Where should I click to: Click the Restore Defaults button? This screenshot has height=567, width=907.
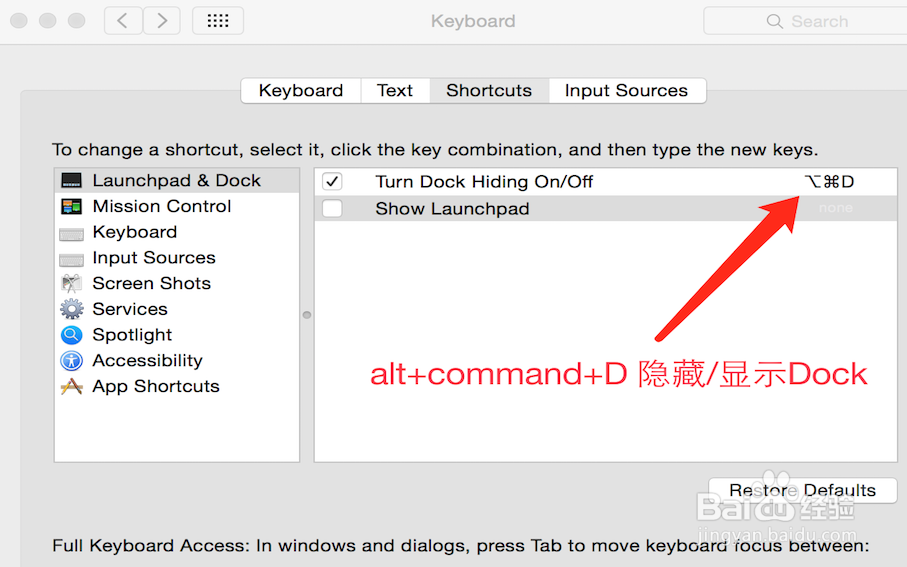pyautogui.click(x=802, y=490)
